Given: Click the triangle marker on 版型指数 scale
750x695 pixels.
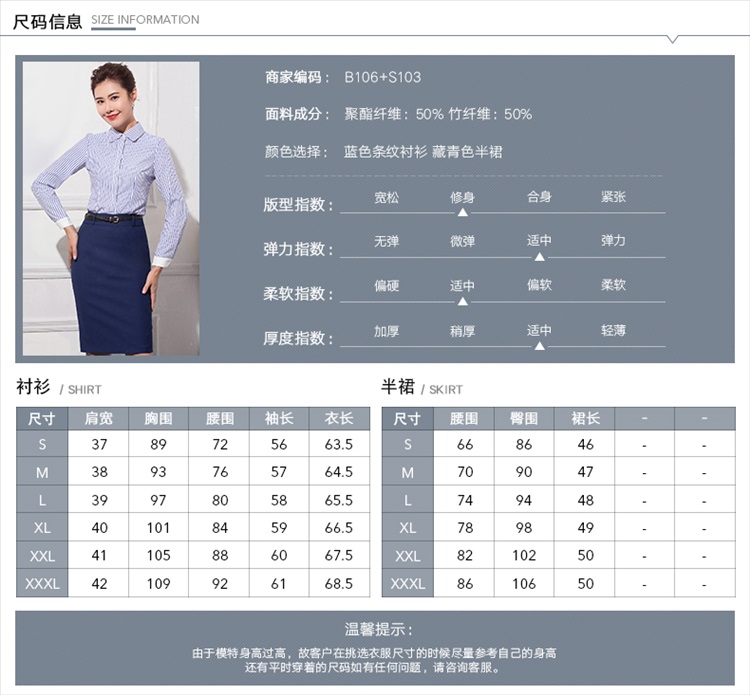Looking at the screenshot, I should (462, 212).
